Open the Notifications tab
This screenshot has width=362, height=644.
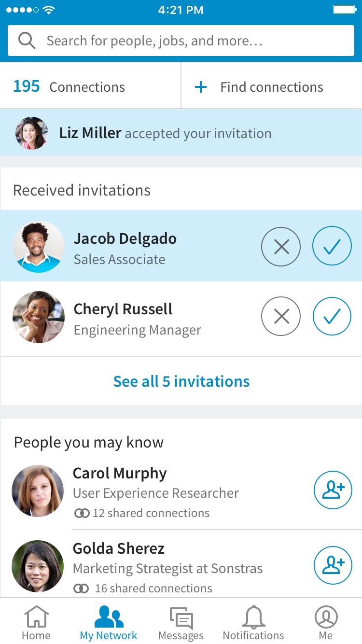pos(253,623)
